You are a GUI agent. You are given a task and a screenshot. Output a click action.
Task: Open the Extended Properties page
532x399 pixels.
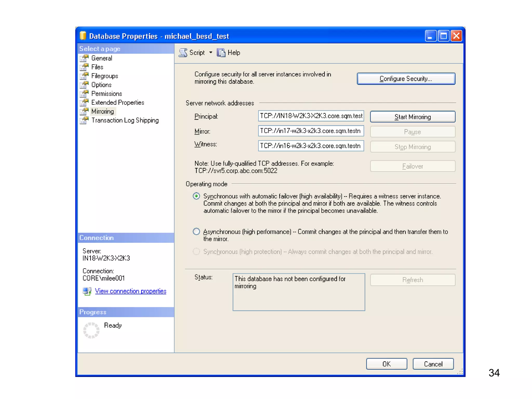[117, 103]
